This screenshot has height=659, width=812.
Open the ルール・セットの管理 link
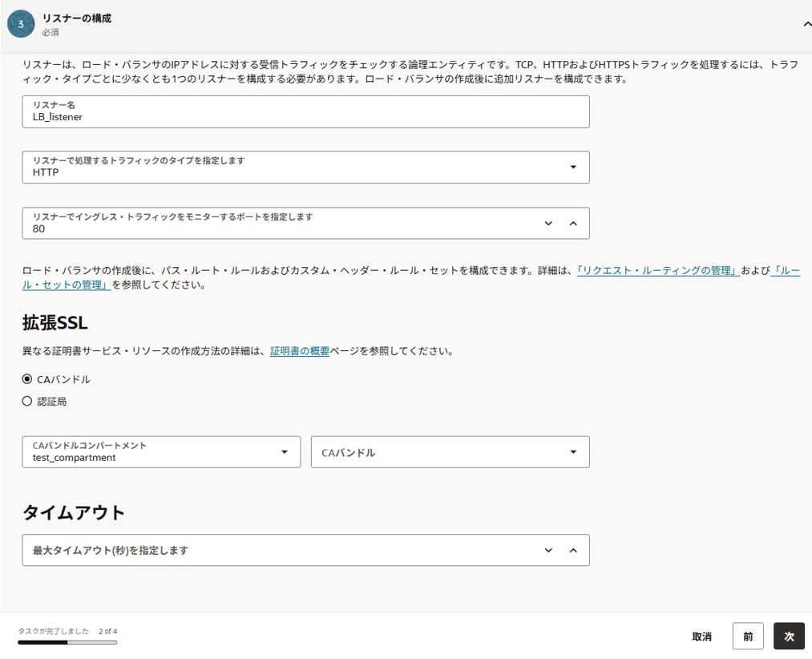[66, 285]
